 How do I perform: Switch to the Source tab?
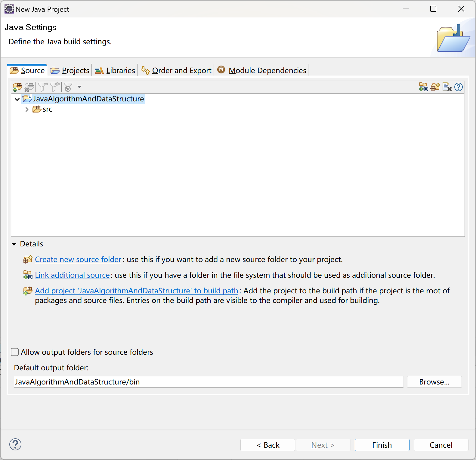27,70
